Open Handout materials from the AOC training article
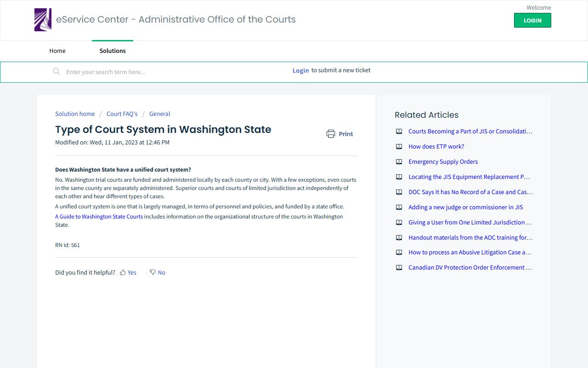This screenshot has height=368, width=588. pos(470,238)
